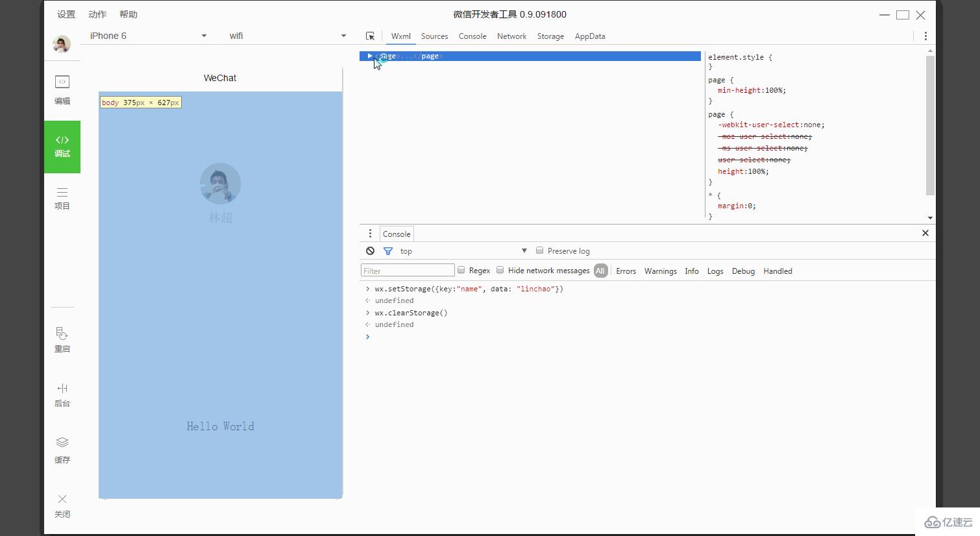Click the element.style rule header
The image size is (980, 536).
pyautogui.click(x=740, y=57)
